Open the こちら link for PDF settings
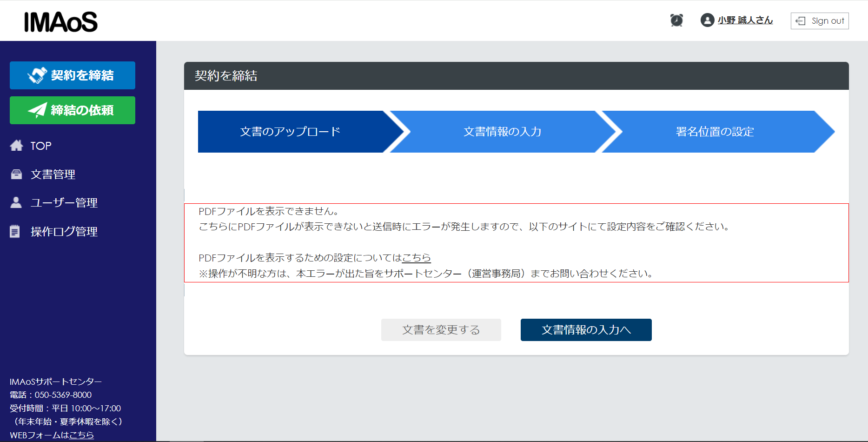The image size is (868, 442). pos(416,258)
